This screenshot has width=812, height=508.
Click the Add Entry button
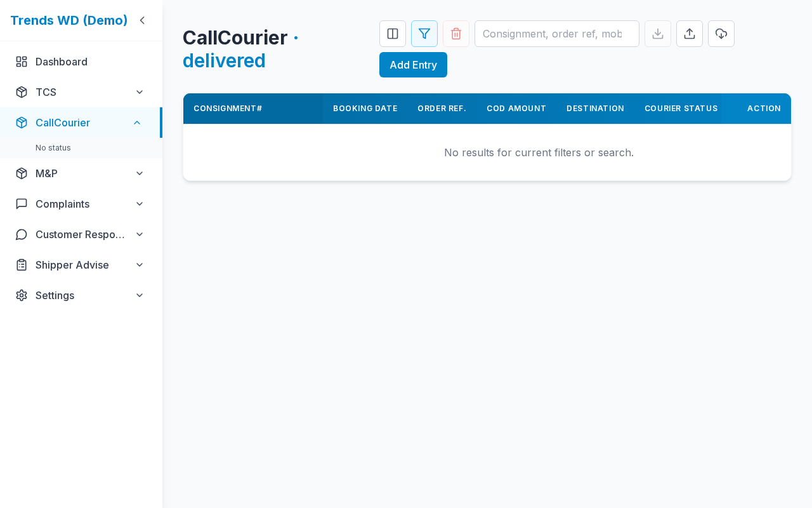(413, 65)
